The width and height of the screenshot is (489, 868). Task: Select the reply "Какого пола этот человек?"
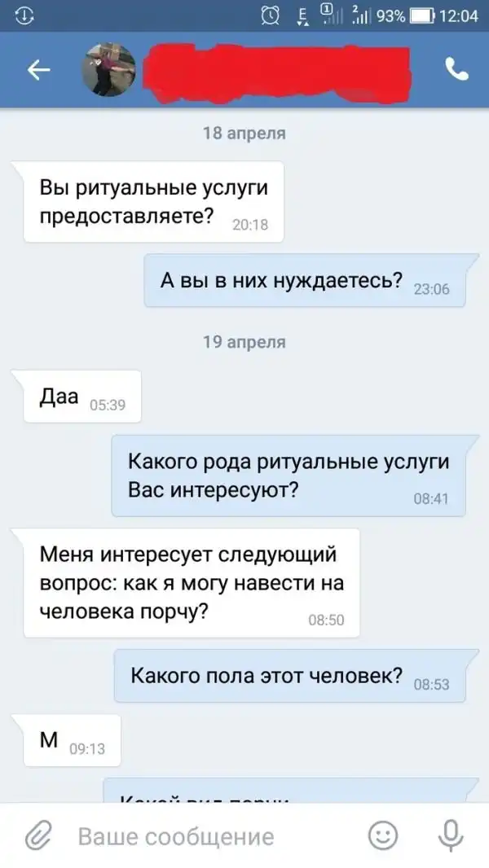289,676
